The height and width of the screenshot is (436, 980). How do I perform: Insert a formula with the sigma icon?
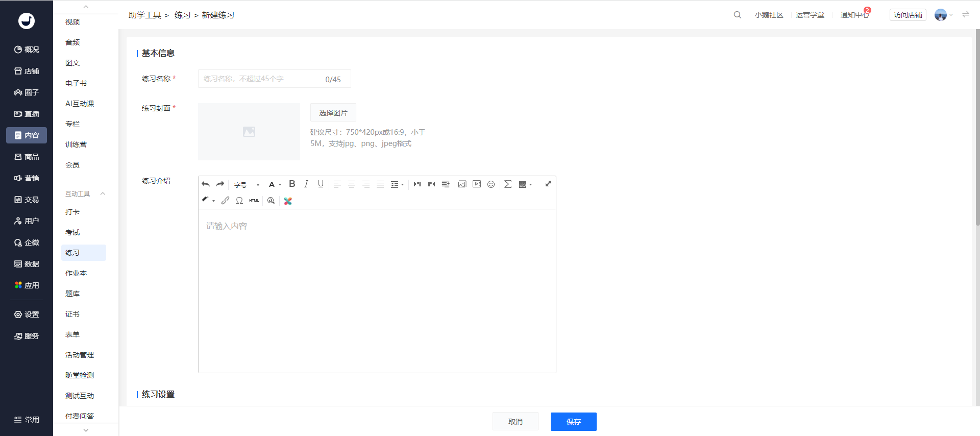(508, 184)
